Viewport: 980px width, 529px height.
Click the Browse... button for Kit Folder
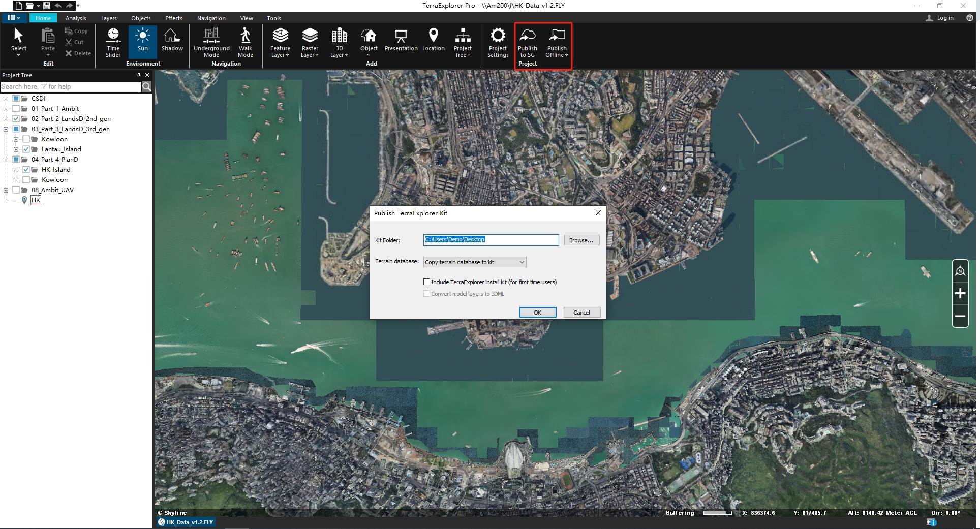[581, 240]
